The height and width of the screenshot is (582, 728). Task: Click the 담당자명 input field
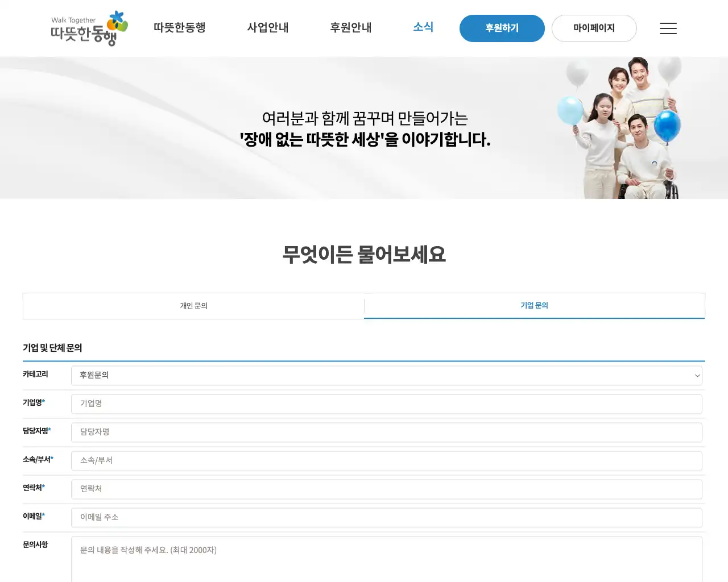pos(387,432)
